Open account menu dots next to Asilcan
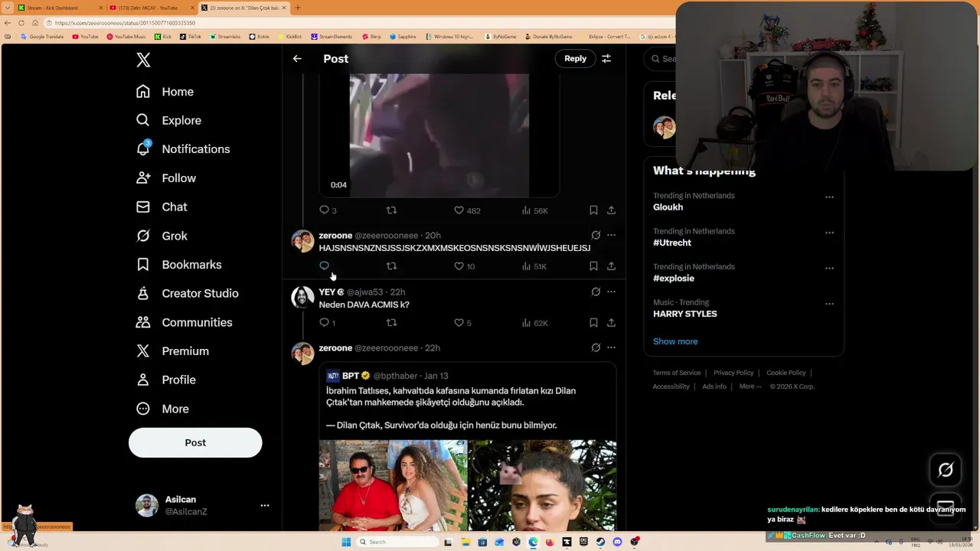 pyautogui.click(x=264, y=505)
